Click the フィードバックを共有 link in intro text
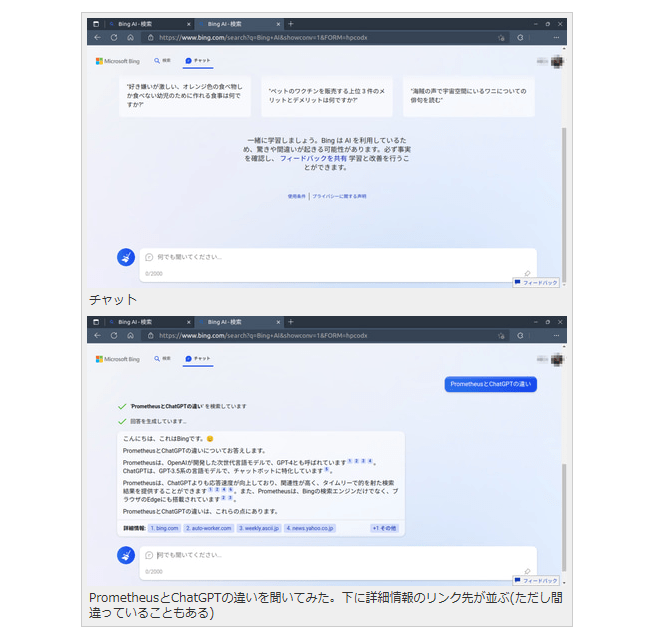Screen dimensions: 650x637 coord(313,159)
